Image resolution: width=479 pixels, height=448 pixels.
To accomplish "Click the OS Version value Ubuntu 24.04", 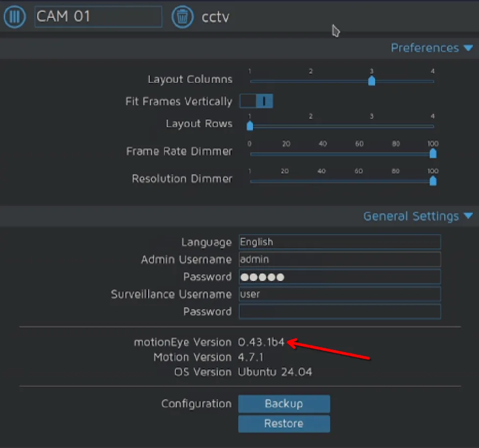I will 275,372.
